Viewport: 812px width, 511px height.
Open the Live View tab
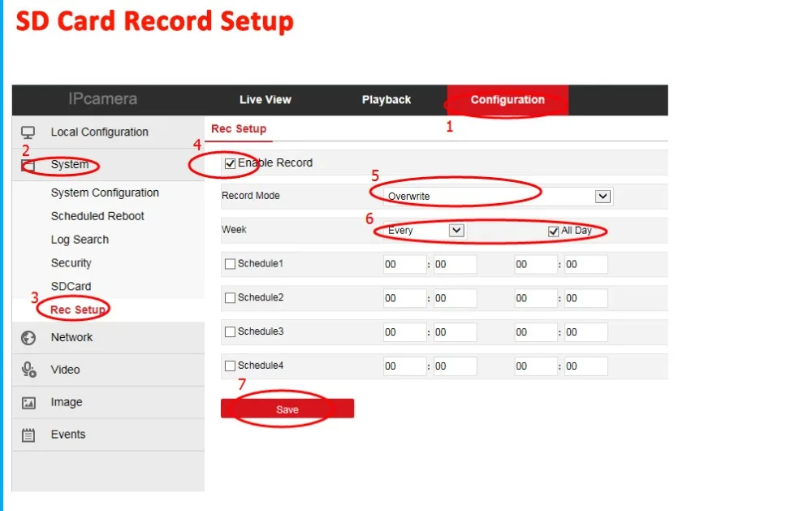[x=266, y=99]
